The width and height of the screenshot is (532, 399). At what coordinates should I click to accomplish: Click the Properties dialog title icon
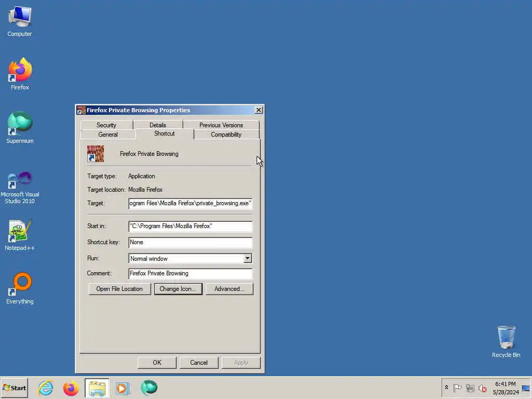(x=81, y=110)
